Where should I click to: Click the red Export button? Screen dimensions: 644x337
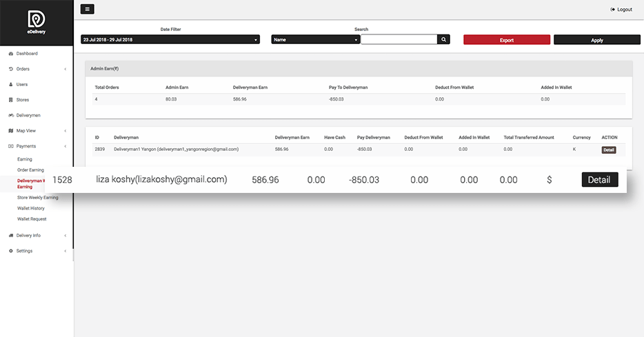pos(507,40)
